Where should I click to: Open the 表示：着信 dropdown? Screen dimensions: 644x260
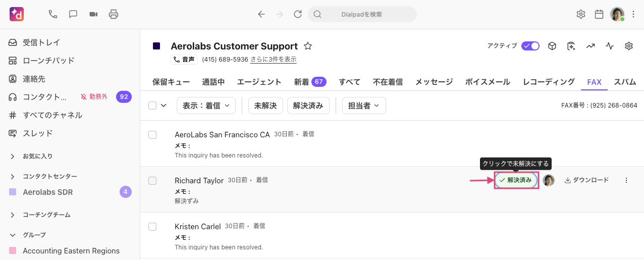(206, 106)
